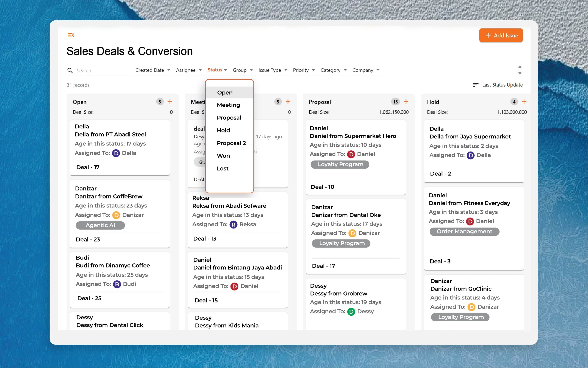Focus the Search input field
This screenshot has height=368, width=588.
pos(104,71)
